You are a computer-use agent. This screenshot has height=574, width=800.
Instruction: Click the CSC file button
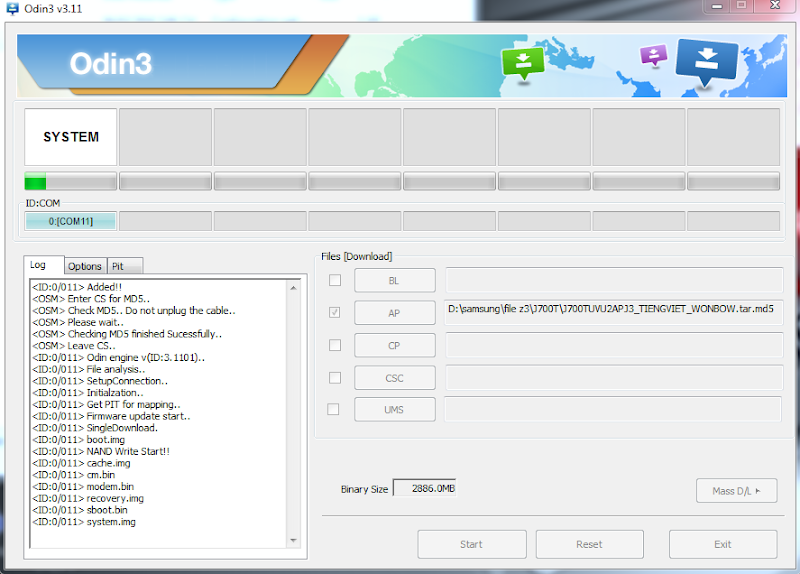click(x=395, y=378)
